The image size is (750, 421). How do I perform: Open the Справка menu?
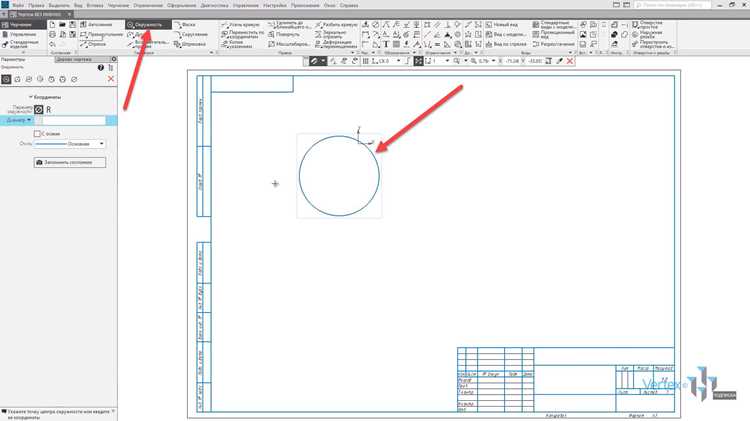(349, 5)
